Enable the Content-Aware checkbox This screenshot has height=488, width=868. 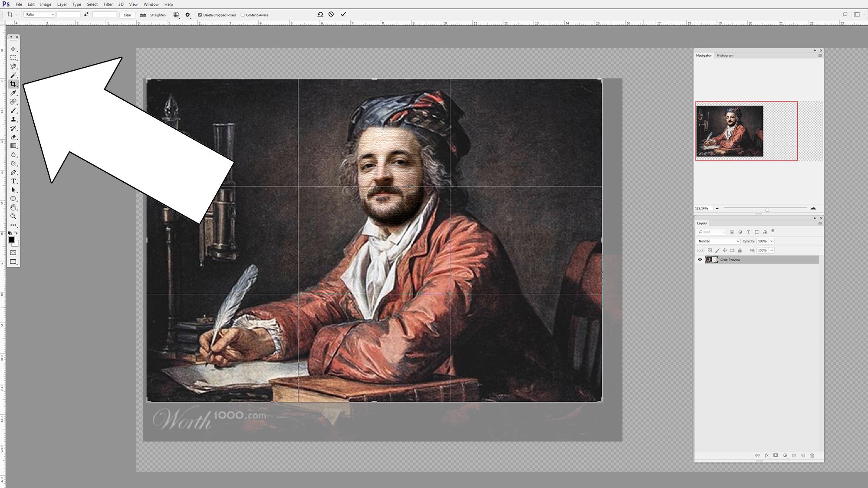[243, 15]
